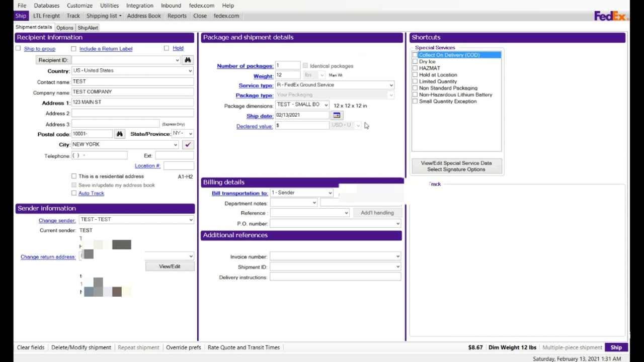Expand the City dropdown

[176, 145]
